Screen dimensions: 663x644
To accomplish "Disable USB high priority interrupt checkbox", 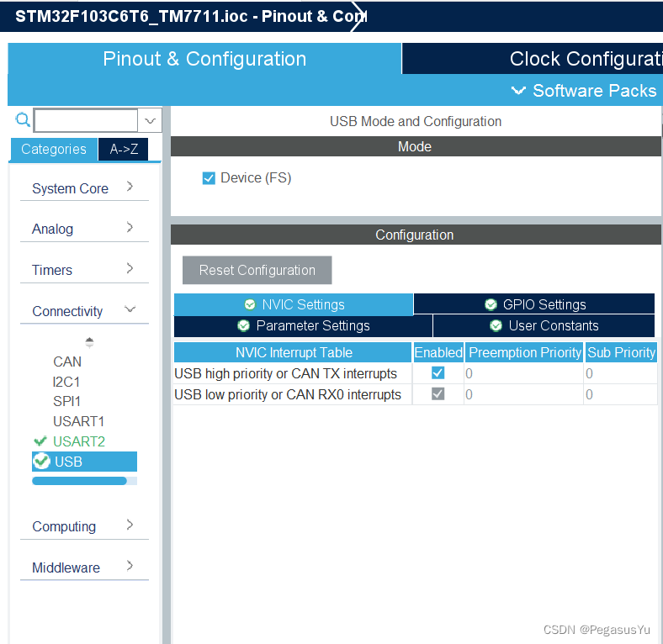I will [x=438, y=372].
